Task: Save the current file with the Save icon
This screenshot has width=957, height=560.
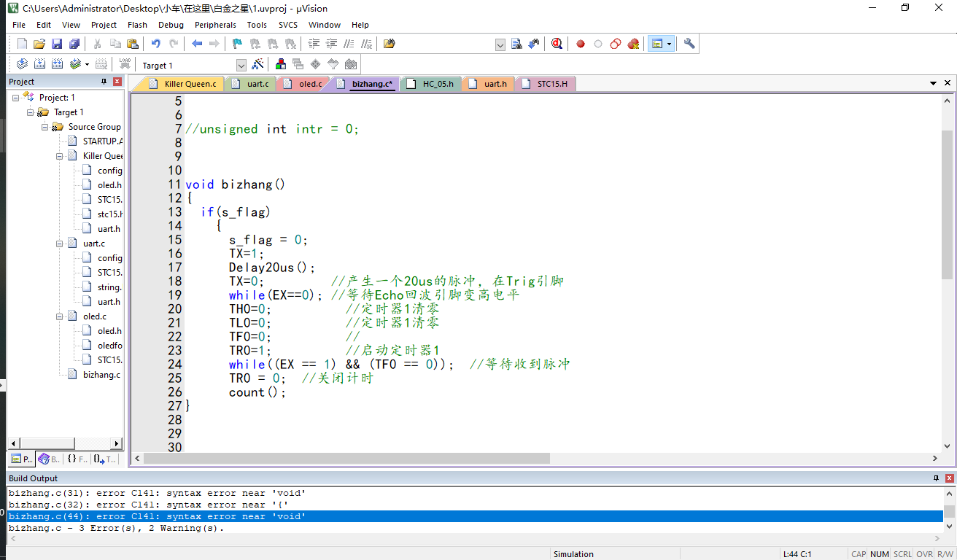Action: click(x=57, y=44)
